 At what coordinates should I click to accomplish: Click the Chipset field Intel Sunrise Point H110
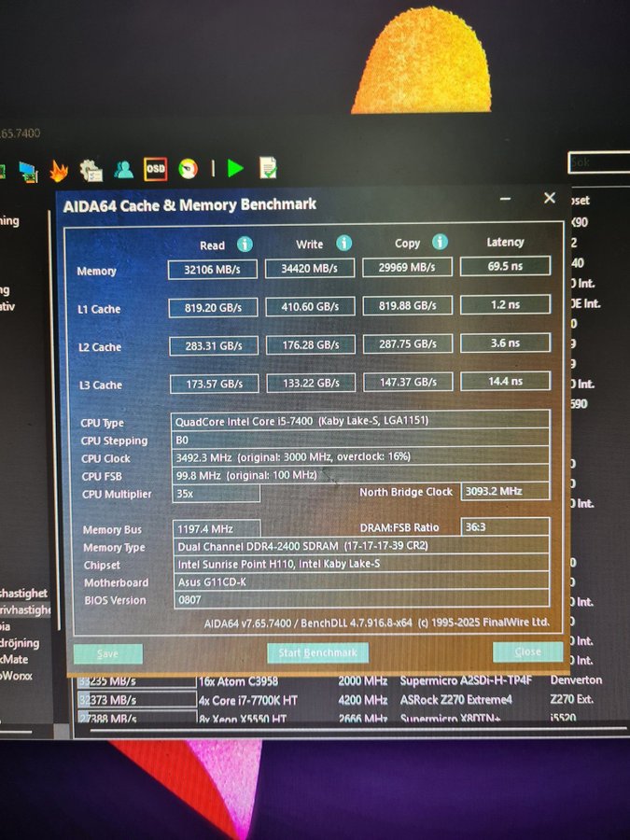coord(361,564)
